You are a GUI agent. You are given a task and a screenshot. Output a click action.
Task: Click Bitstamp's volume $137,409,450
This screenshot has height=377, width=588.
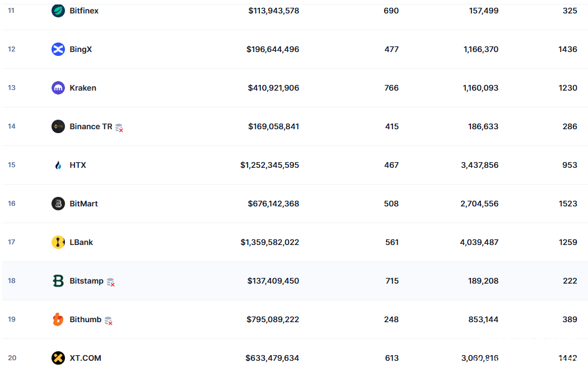273,281
